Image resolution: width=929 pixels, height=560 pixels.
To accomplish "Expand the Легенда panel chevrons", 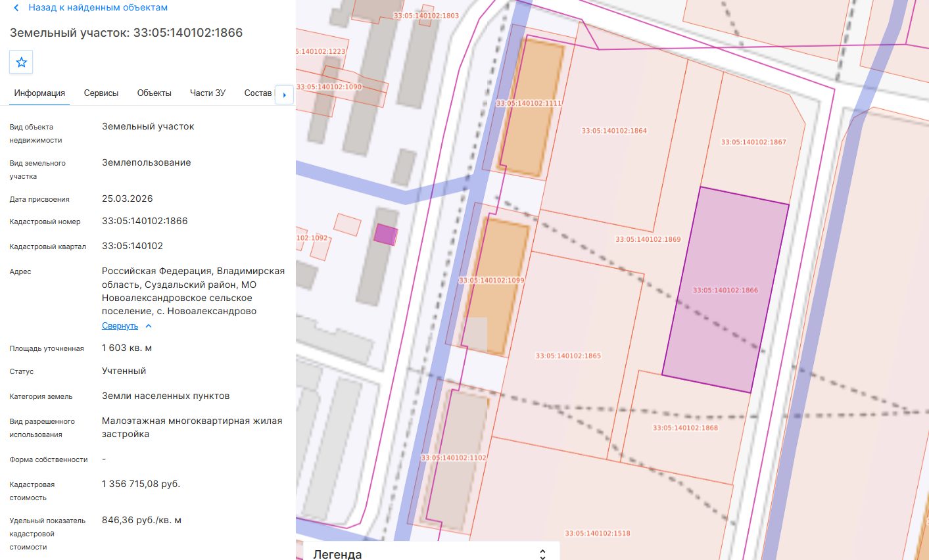I will [x=542, y=554].
